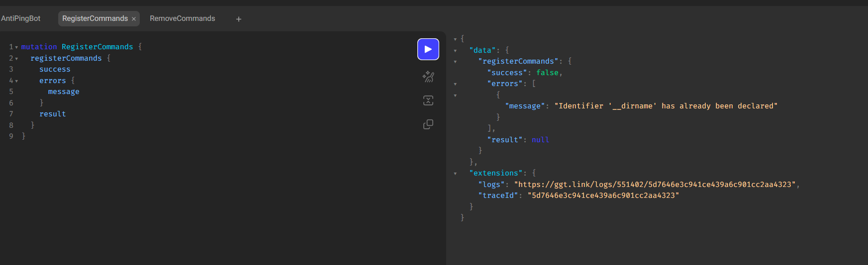Click 'registerCommands' field on line 2

pyautogui.click(x=66, y=58)
